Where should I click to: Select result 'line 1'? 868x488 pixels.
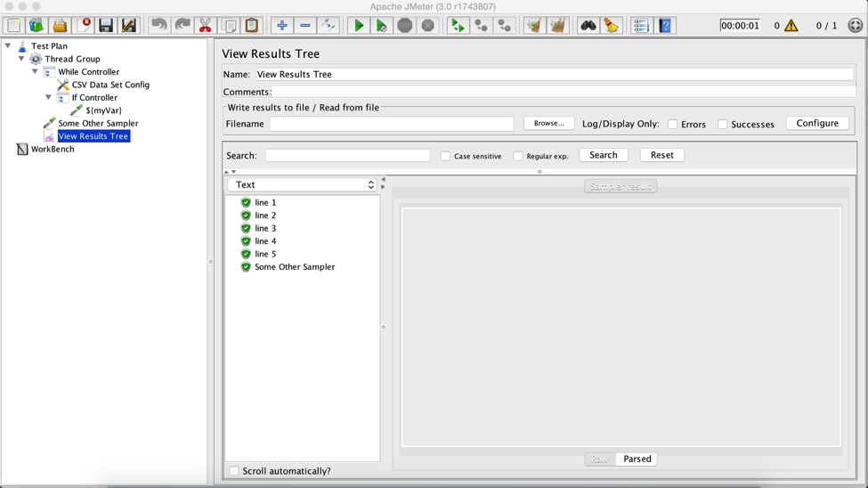coord(265,203)
